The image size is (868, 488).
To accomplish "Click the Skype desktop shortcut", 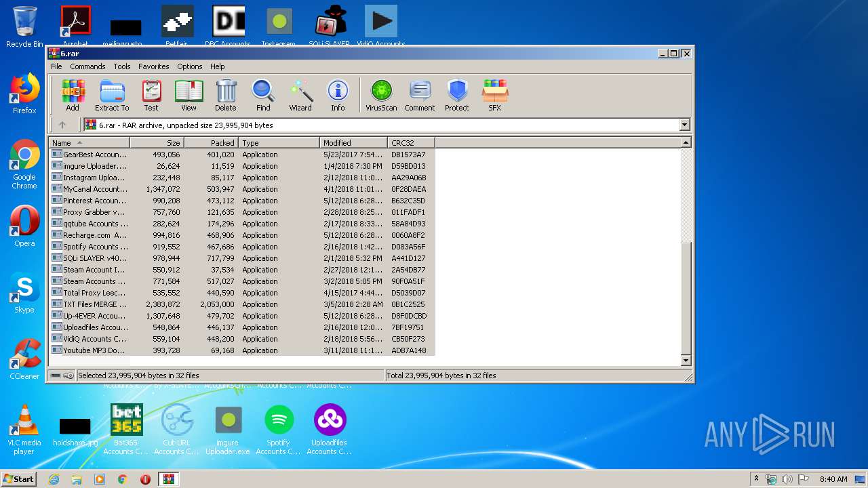I will [24, 293].
